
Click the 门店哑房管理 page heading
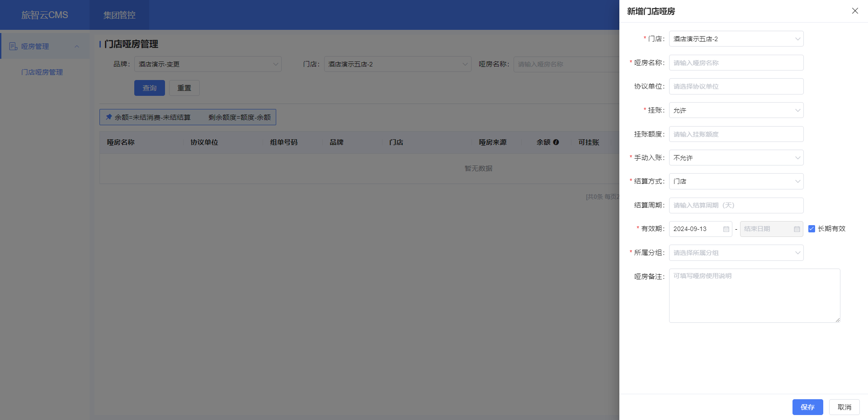point(131,44)
